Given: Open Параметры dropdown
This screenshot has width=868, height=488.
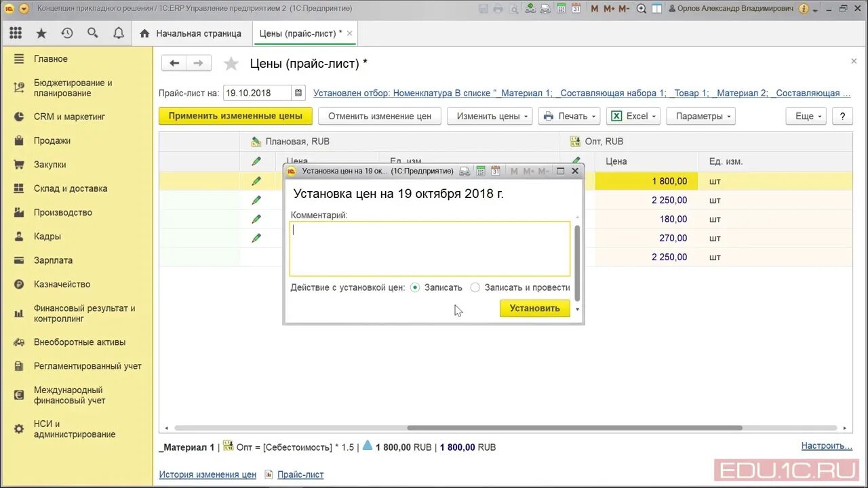Looking at the screenshot, I should pyautogui.click(x=701, y=116).
